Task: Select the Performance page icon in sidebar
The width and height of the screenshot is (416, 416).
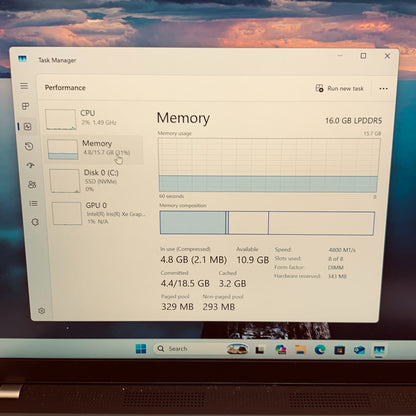Action: point(28,127)
